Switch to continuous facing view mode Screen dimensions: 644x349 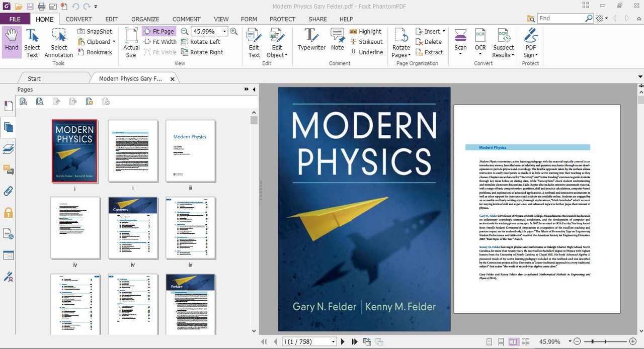tap(525, 341)
